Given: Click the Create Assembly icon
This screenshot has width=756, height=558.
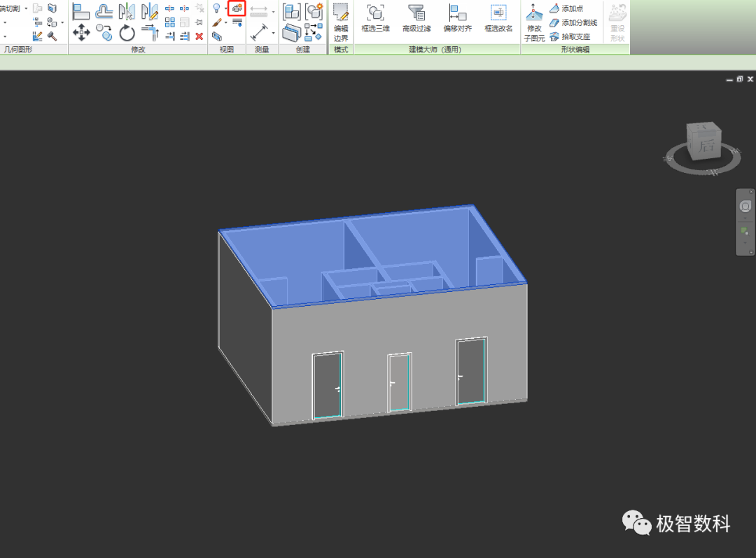Looking at the screenshot, I should coord(292,12).
